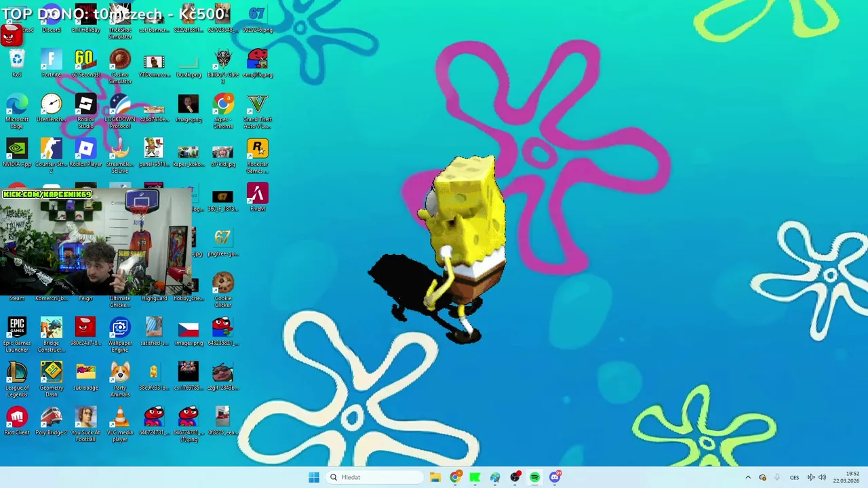Launch VLC media player shortcut
868x488 pixels.
point(120,424)
